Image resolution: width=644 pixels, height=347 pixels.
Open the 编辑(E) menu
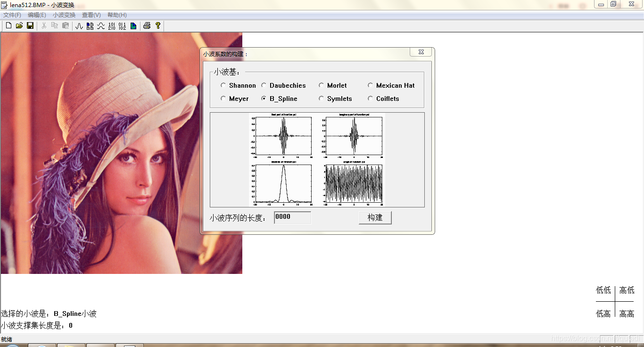tap(37, 15)
